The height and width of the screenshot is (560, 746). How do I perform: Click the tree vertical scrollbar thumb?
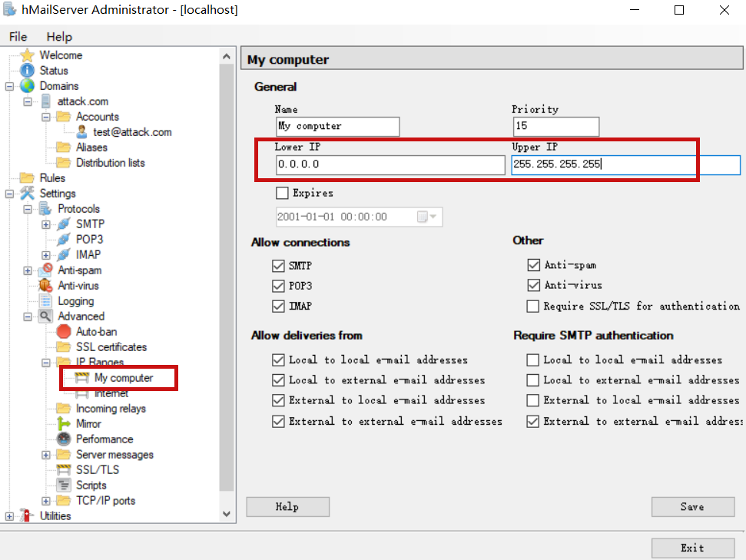pyautogui.click(x=227, y=277)
